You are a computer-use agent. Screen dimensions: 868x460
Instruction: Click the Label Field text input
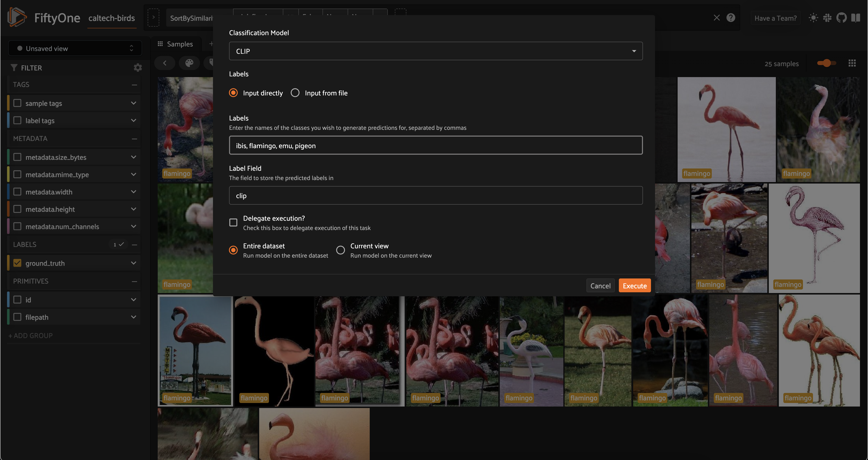[x=435, y=196]
